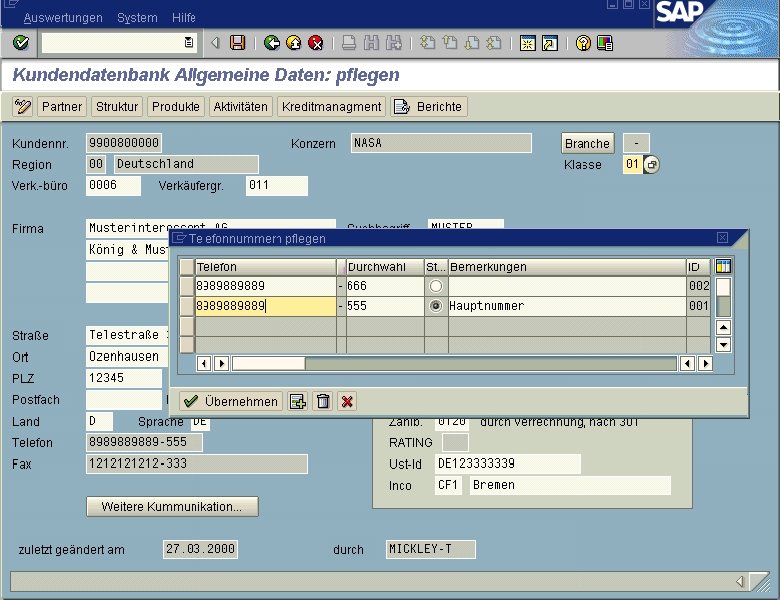The width and height of the screenshot is (780, 600).
Task: Open the command field history dropdown
Action: 189,43
